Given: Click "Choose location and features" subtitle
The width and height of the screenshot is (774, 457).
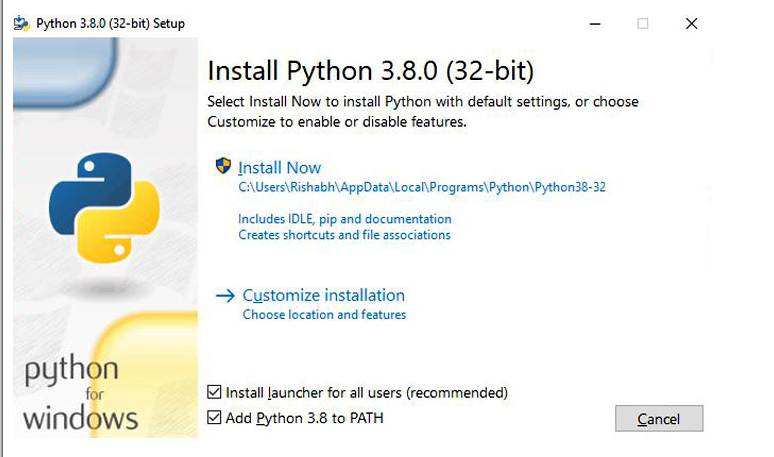Looking at the screenshot, I should tap(324, 314).
